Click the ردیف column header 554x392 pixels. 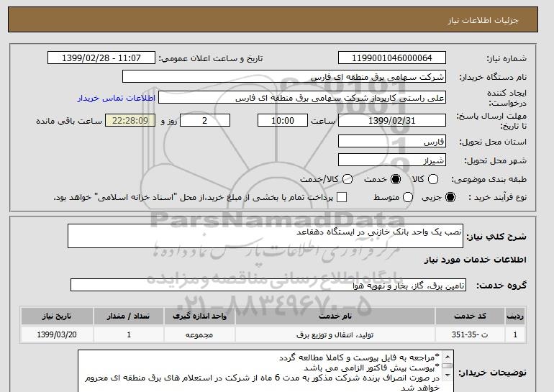tap(515, 316)
